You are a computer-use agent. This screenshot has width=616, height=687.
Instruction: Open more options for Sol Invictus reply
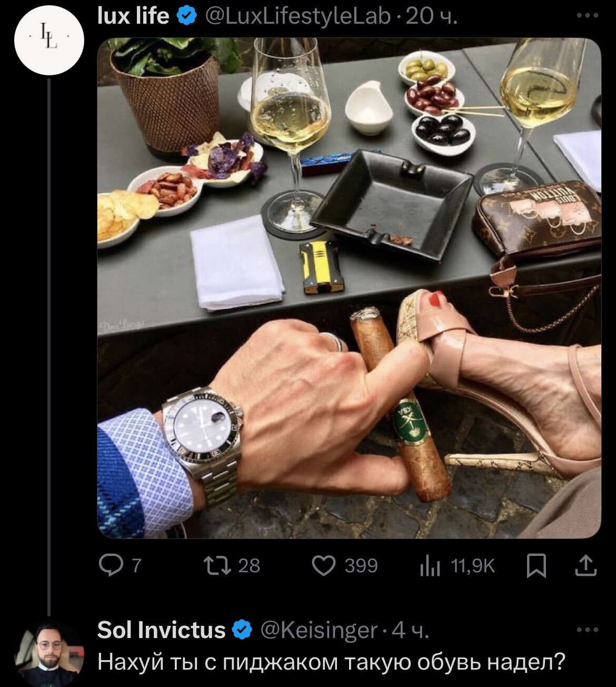pyautogui.click(x=588, y=629)
